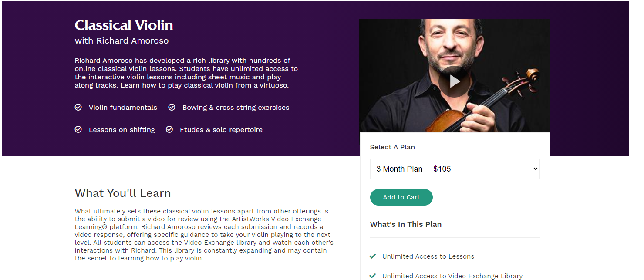Click checkmark icon beside Bowing & cross string exercises
The image size is (644, 280).
(x=172, y=107)
